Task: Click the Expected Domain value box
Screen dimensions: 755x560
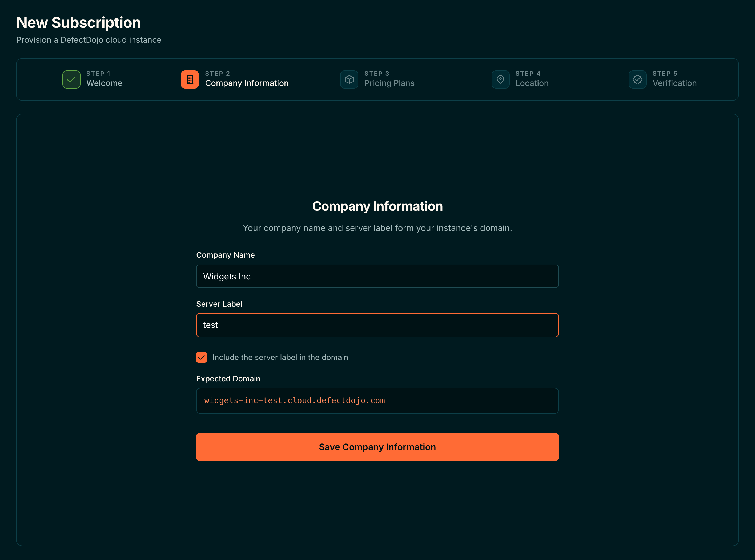Action: [x=377, y=401]
